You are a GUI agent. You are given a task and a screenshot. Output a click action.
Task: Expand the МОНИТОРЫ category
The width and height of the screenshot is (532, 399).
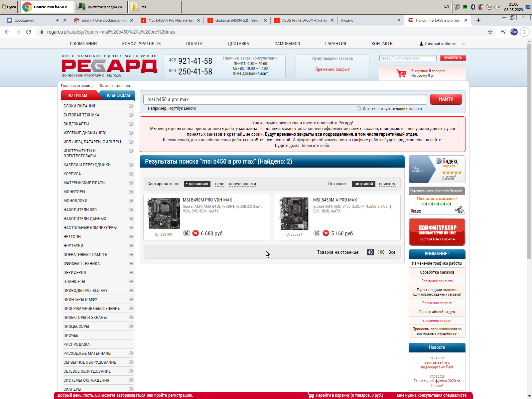coord(131,192)
